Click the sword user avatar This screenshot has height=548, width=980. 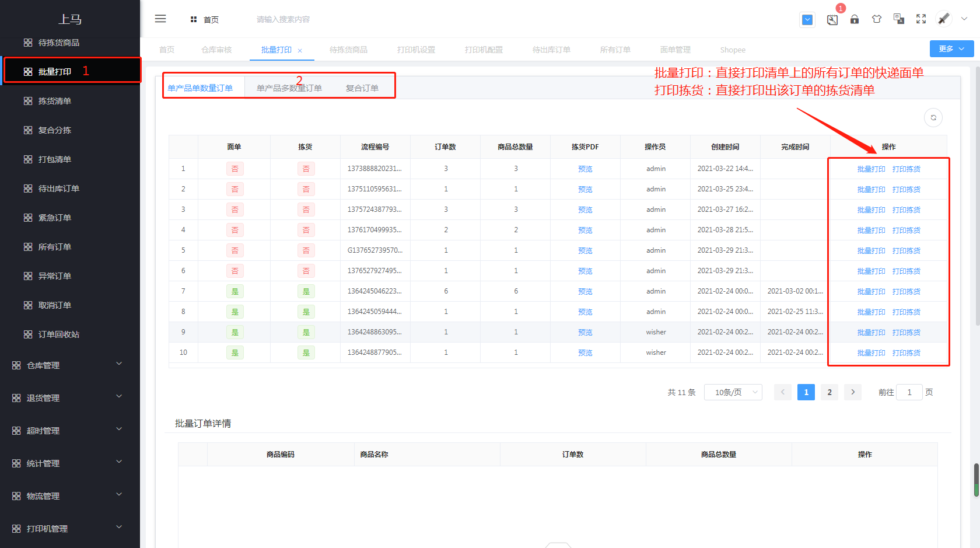tap(943, 19)
